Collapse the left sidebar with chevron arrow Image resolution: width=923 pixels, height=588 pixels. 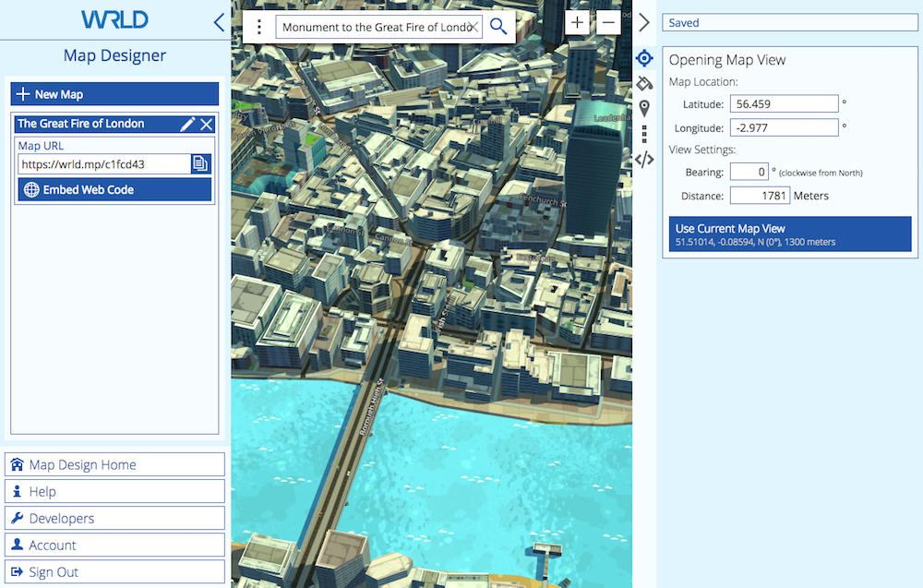[x=218, y=22]
